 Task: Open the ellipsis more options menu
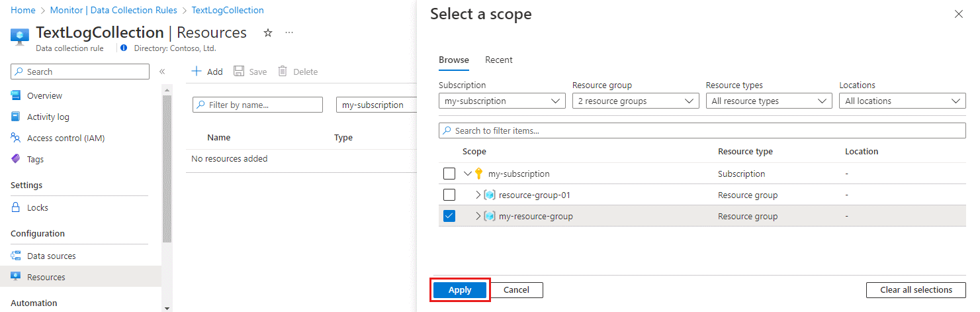[x=289, y=32]
